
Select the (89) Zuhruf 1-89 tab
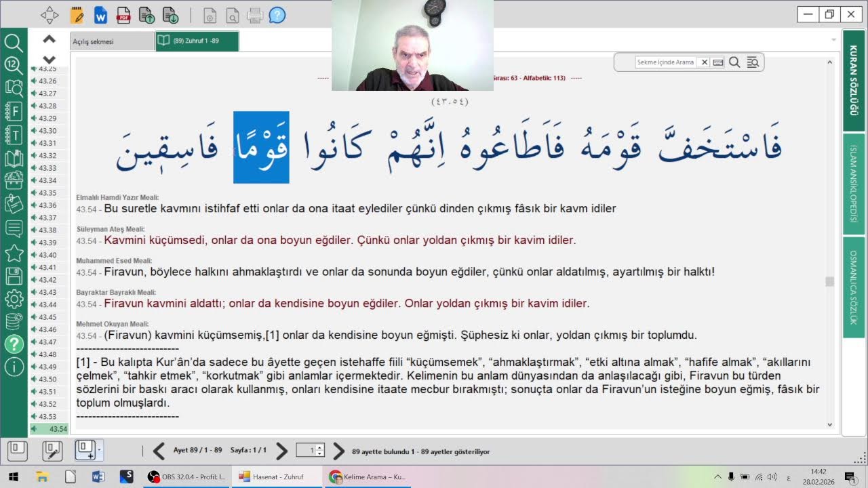[197, 41]
